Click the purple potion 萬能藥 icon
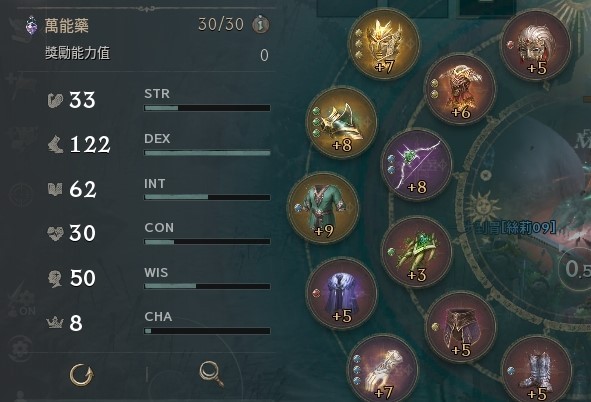Image resolution: width=591 pixels, height=402 pixels. click(x=32, y=25)
